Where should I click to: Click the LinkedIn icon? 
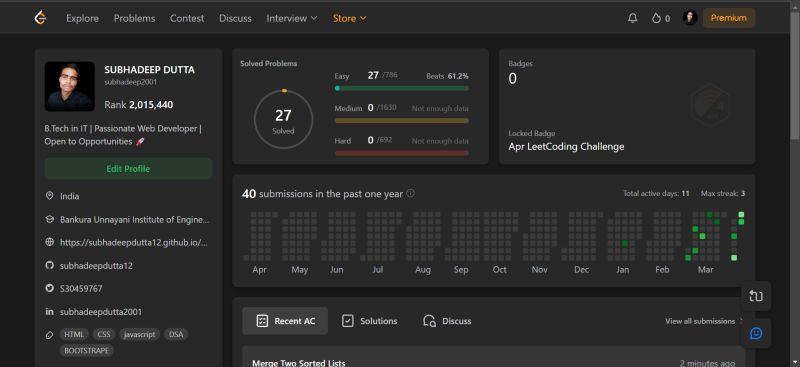(x=49, y=311)
